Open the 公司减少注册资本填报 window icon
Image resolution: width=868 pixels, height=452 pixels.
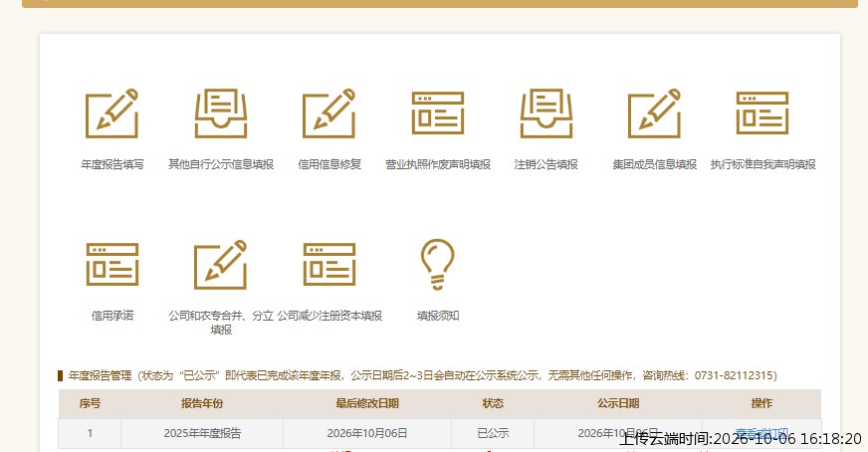pyautogui.click(x=328, y=265)
